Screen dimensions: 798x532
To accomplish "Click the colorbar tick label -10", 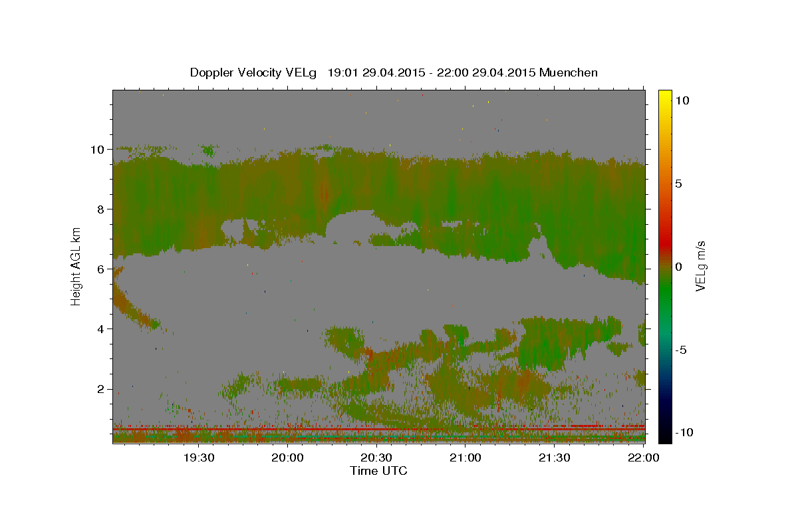I will (684, 432).
